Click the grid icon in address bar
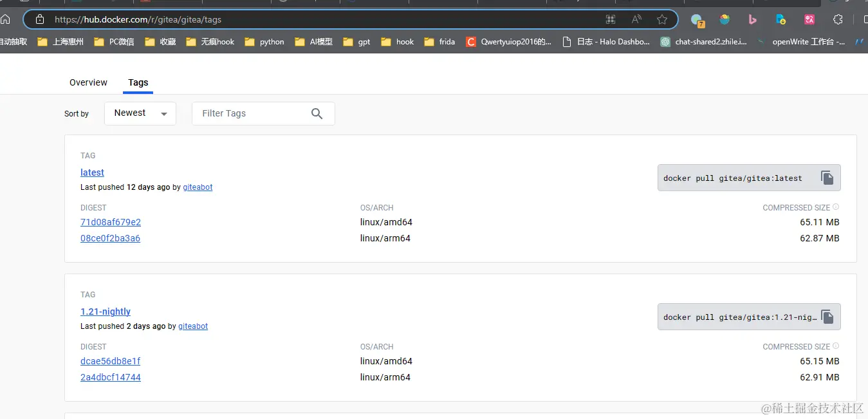The image size is (868, 419). point(611,19)
